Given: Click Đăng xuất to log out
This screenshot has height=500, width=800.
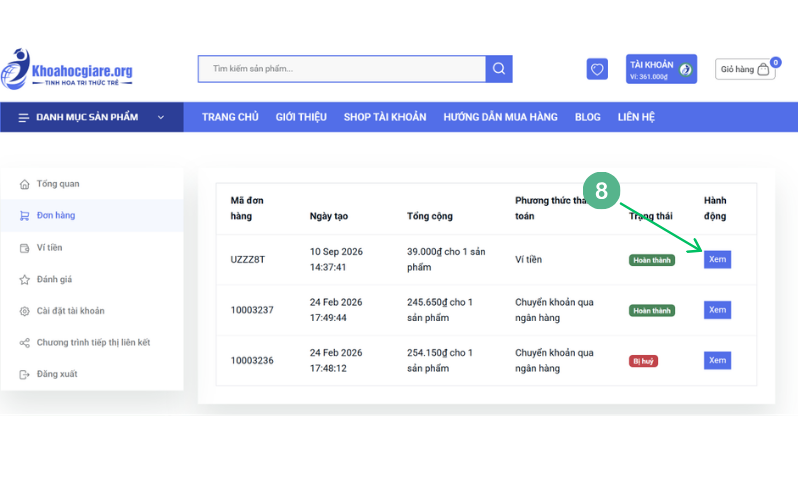Looking at the screenshot, I should pos(57,374).
